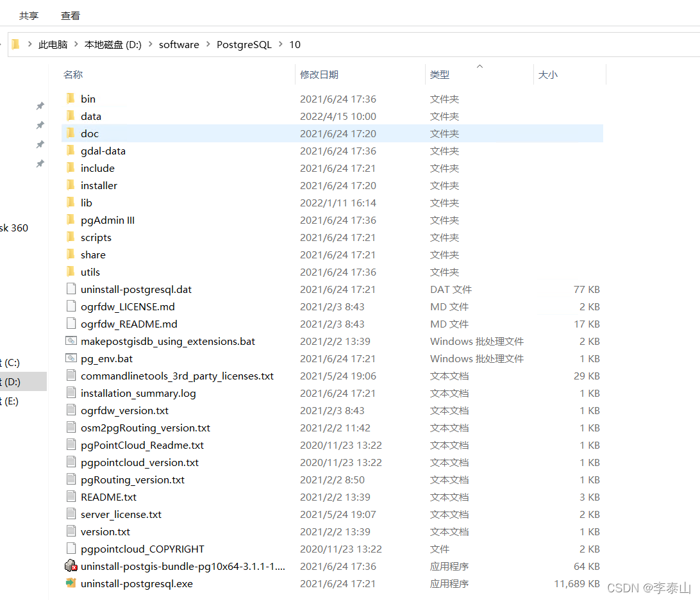Expand the chevron after 本地磁盘 (D:)

151,44
